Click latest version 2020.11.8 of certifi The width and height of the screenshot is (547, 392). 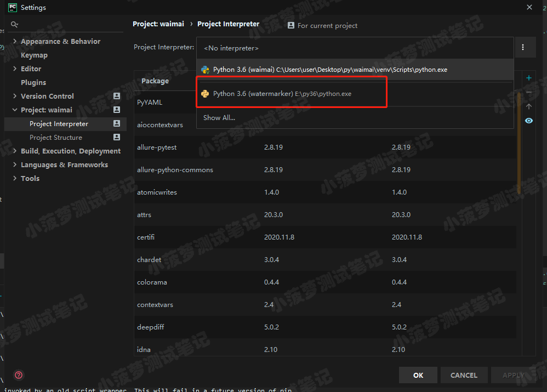pos(407,237)
